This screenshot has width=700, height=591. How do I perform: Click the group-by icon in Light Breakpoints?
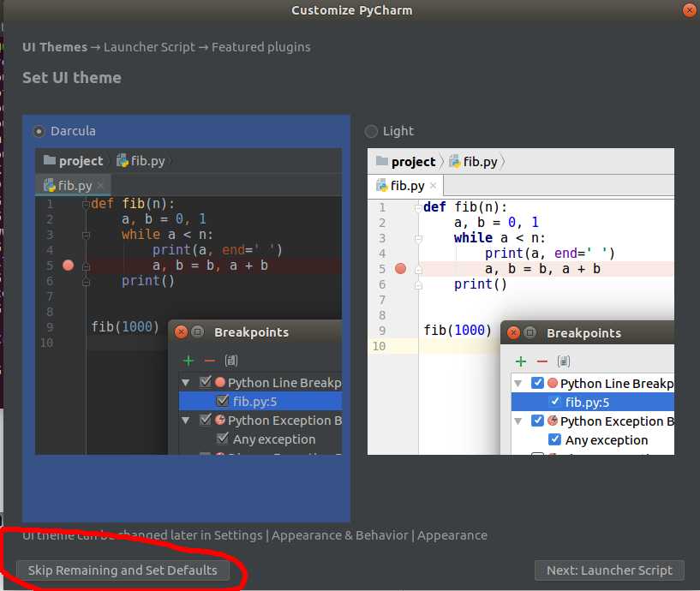click(x=564, y=361)
